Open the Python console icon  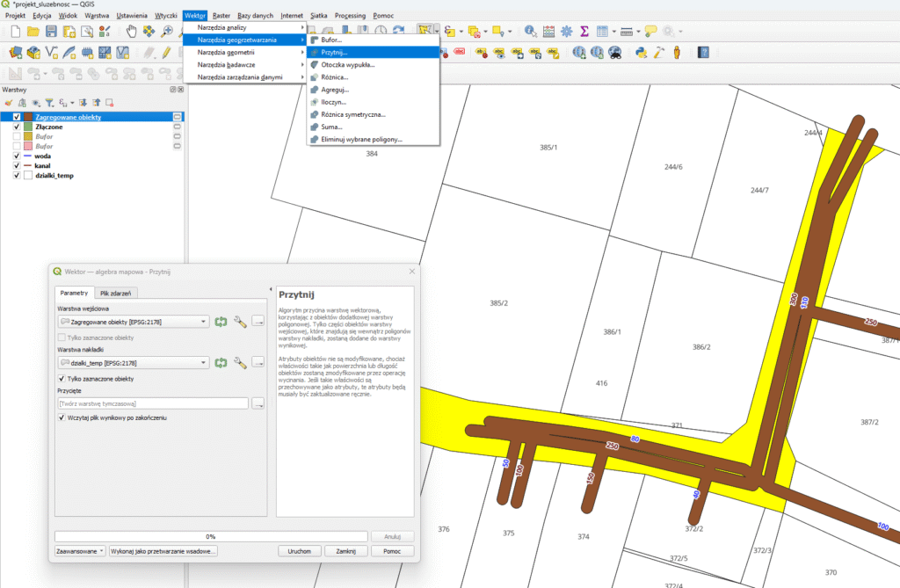[641, 52]
